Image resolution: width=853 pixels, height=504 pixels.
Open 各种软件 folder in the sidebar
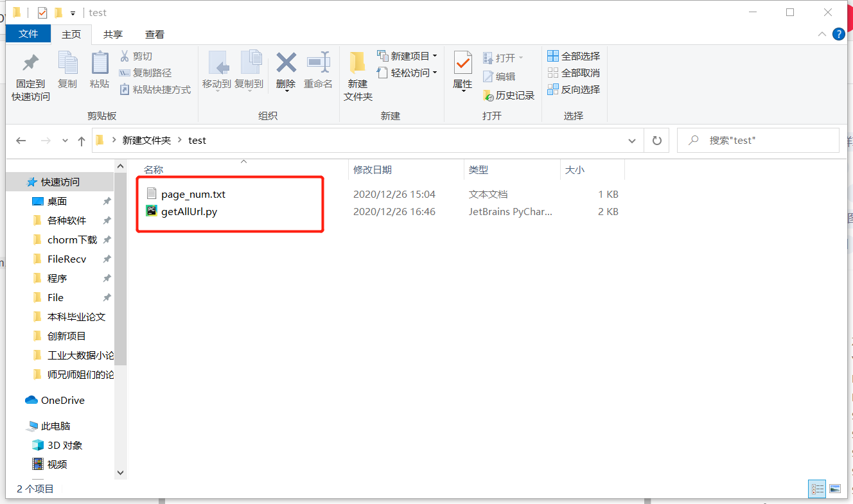point(67,221)
